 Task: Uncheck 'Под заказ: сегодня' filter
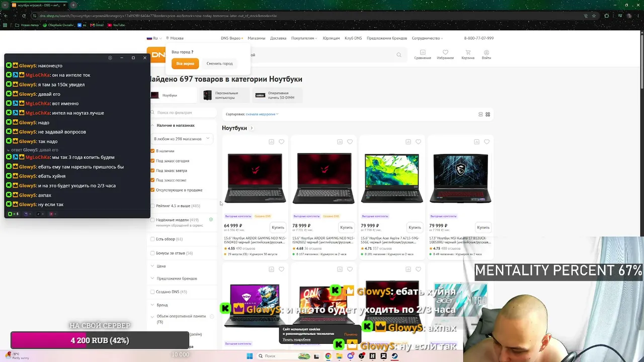click(152, 161)
